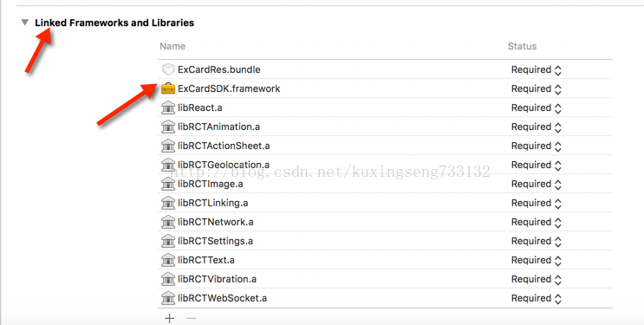Click the libRCTGeolocation.a library icon
Viewport: 644px width, 325px height.
[168, 165]
